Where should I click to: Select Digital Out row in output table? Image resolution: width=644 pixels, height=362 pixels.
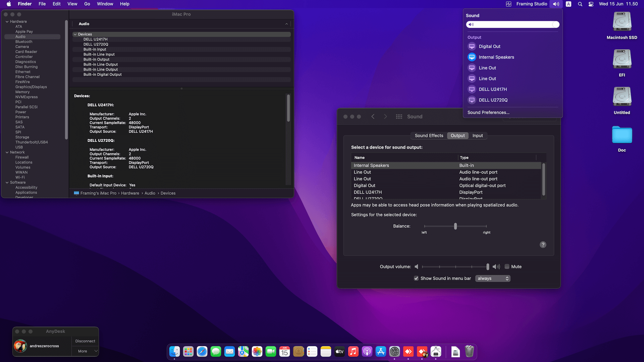tap(446, 186)
